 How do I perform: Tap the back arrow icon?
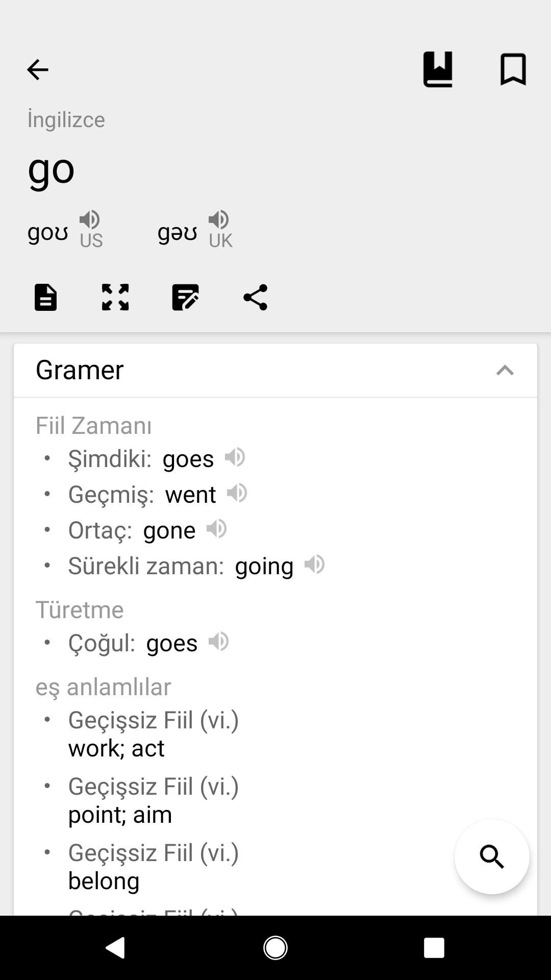pos(37,69)
